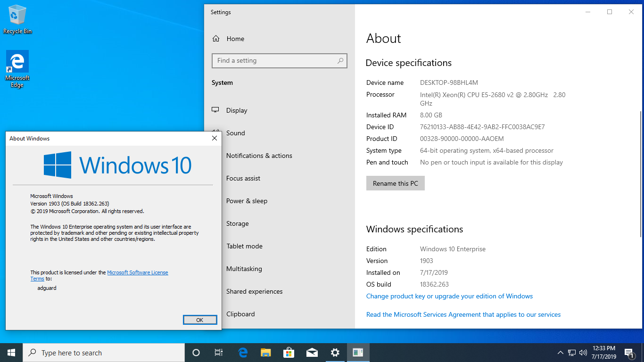Image resolution: width=644 pixels, height=362 pixels.
Task: Click the network icon in system tray
Action: (x=572, y=353)
